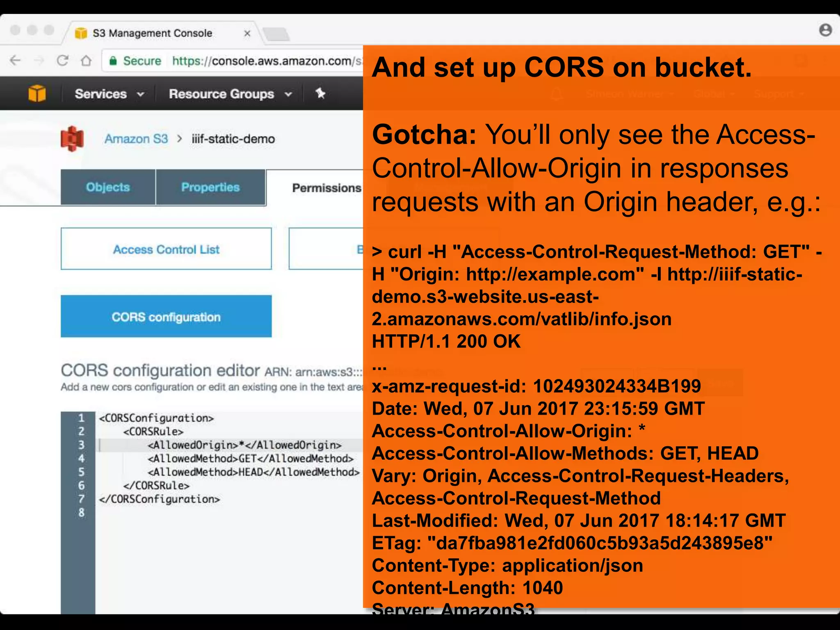The image size is (840, 630).
Task: Click the browser profile avatar icon
Action: click(x=825, y=30)
